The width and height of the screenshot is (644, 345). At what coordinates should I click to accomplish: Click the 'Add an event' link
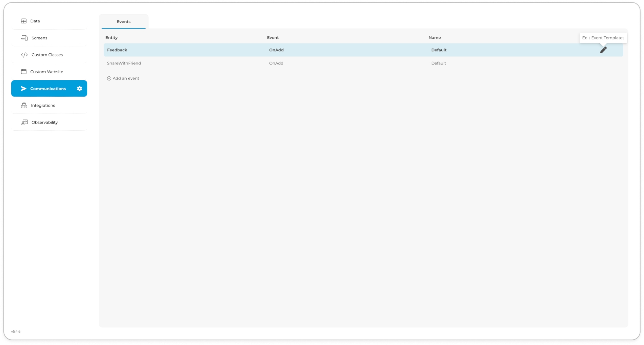126,78
